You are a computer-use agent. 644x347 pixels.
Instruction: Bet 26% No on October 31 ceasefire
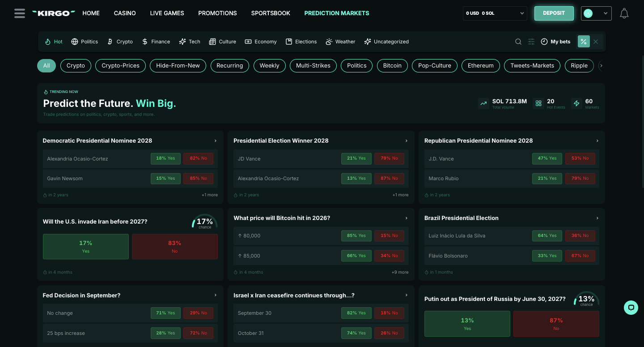coord(389,333)
